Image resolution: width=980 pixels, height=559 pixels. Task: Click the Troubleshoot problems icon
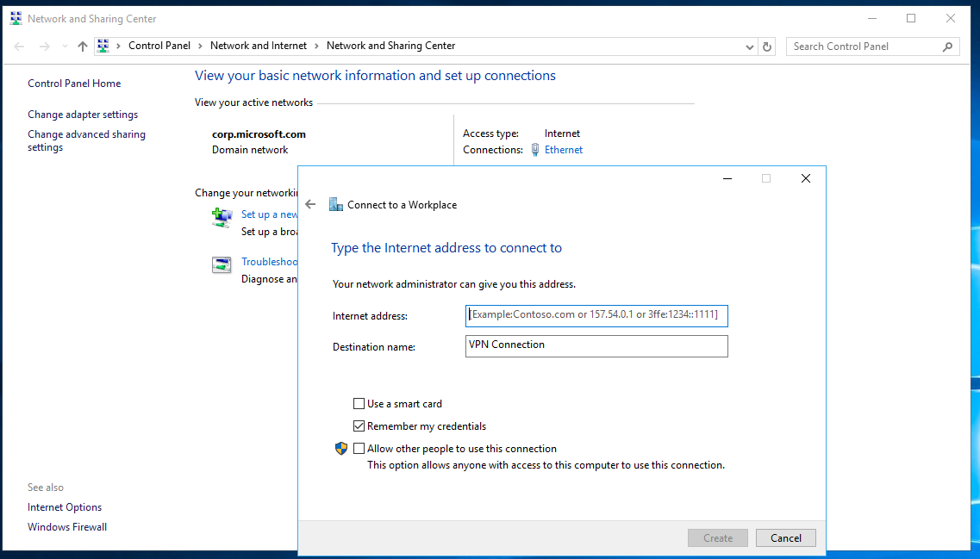tap(222, 264)
